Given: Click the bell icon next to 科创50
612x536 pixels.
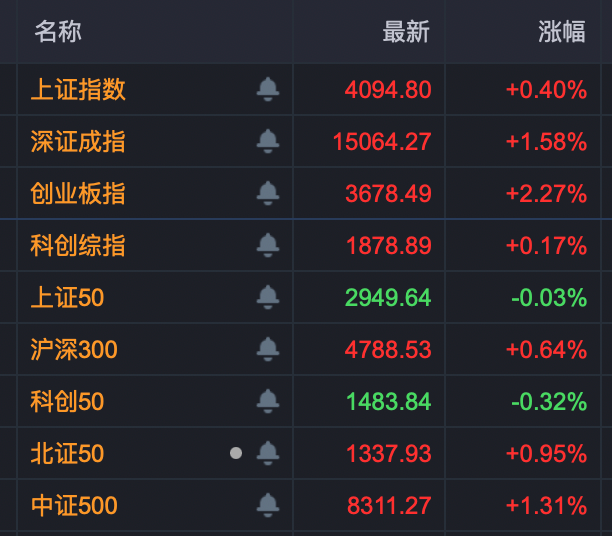Looking at the screenshot, I should tap(267, 401).
